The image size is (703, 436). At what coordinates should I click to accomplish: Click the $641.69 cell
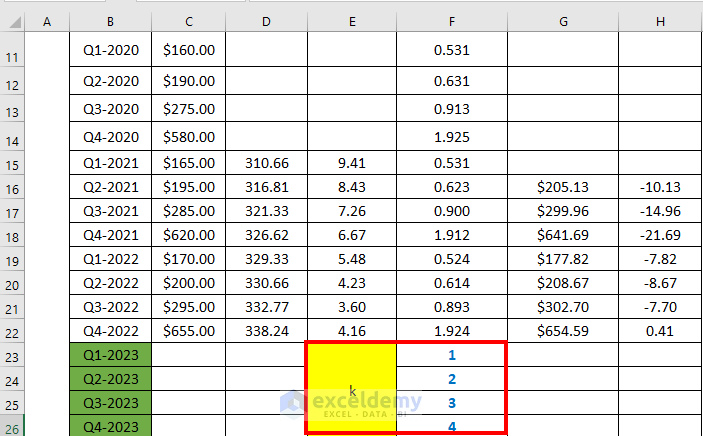[x=563, y=235]
